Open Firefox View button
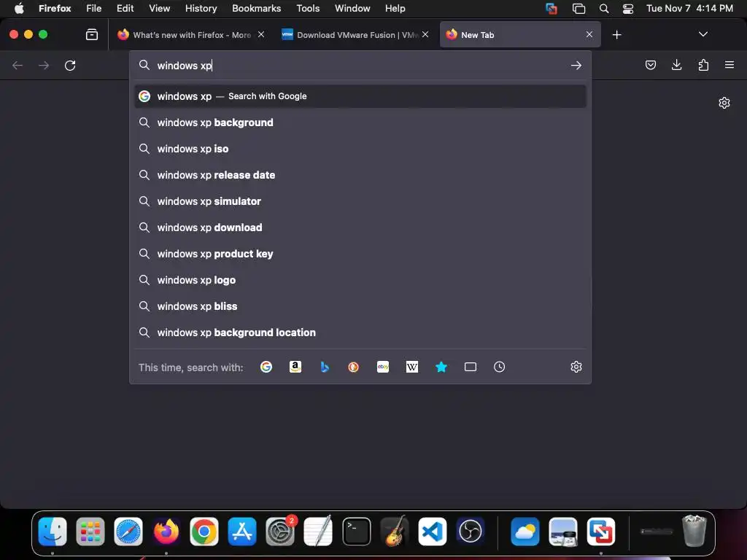Image resolution: width=747 pixels, height=560 pixels. pos(92,34)
